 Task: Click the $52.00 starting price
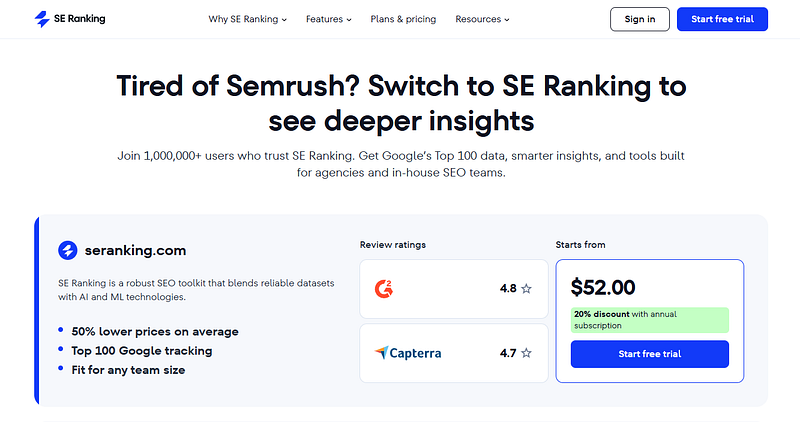coord(603,288)
